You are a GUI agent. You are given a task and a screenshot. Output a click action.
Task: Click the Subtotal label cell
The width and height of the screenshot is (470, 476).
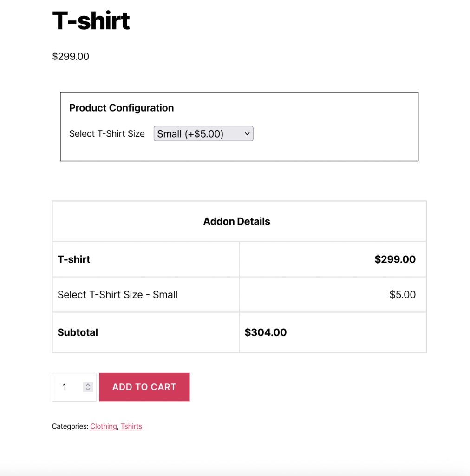78,332
